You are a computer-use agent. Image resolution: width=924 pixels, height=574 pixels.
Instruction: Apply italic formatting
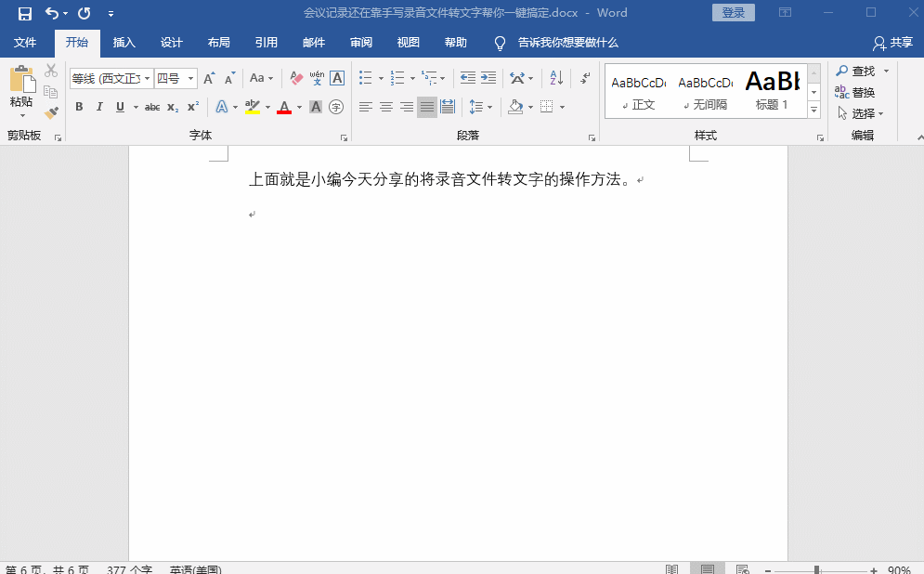coord(99,106)
